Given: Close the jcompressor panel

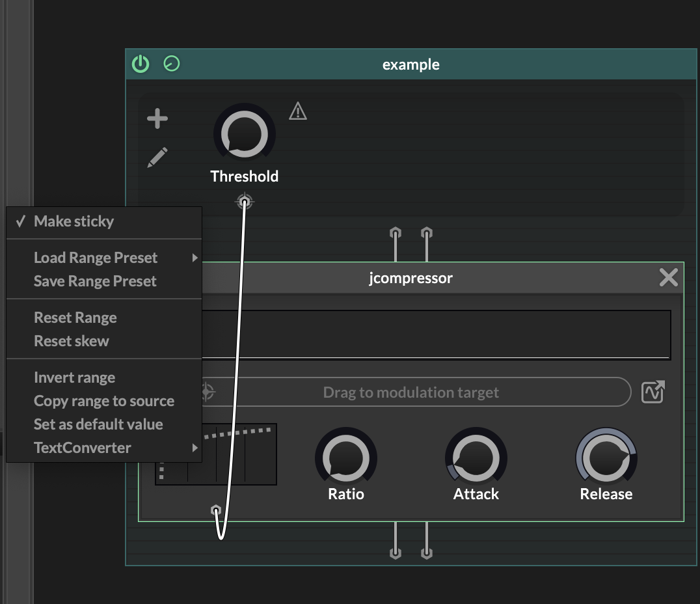Looking at the screenshot, I should pos(668,278).
